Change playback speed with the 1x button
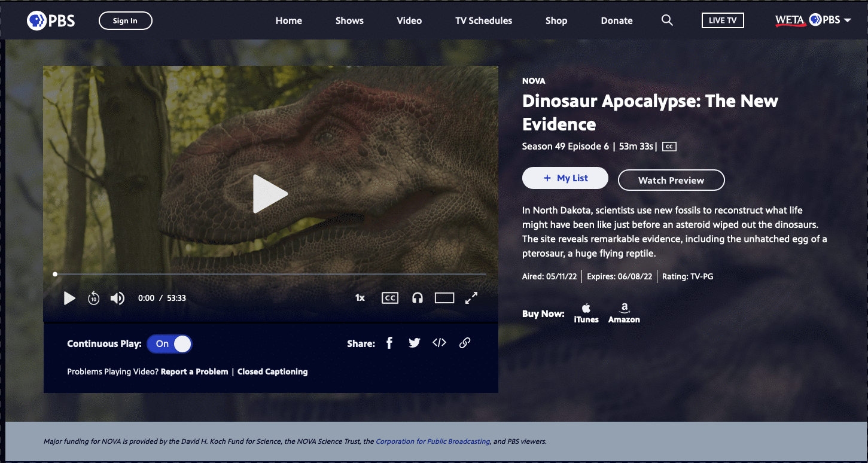 click(x=360, y=298)
